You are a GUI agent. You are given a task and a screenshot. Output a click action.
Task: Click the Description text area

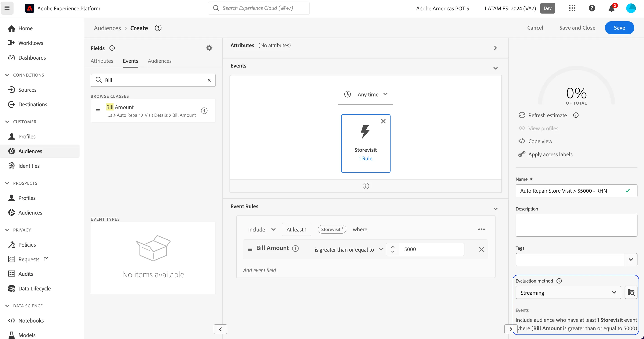[576, 225]
